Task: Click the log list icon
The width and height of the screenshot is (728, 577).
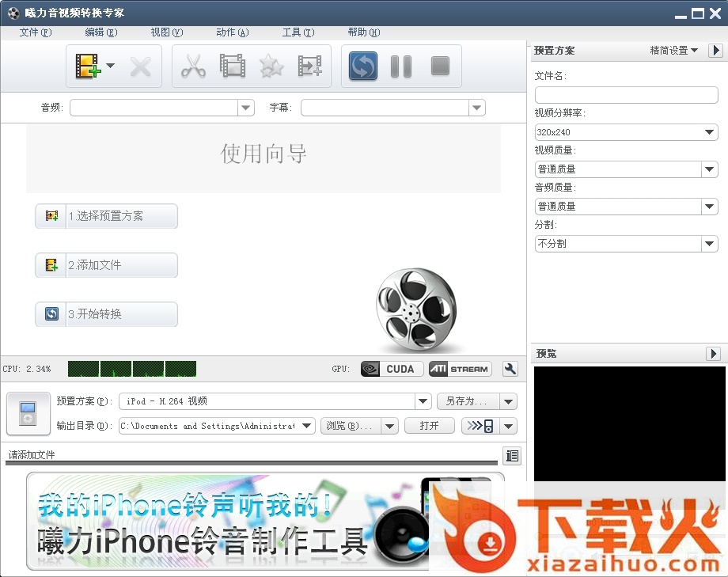Action: point(512,456)
